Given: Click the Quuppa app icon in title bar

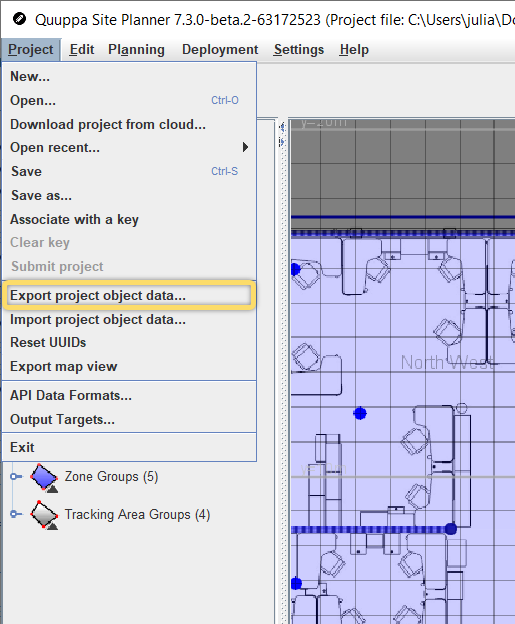Looking at the screenshot, I should coord(19,19).
